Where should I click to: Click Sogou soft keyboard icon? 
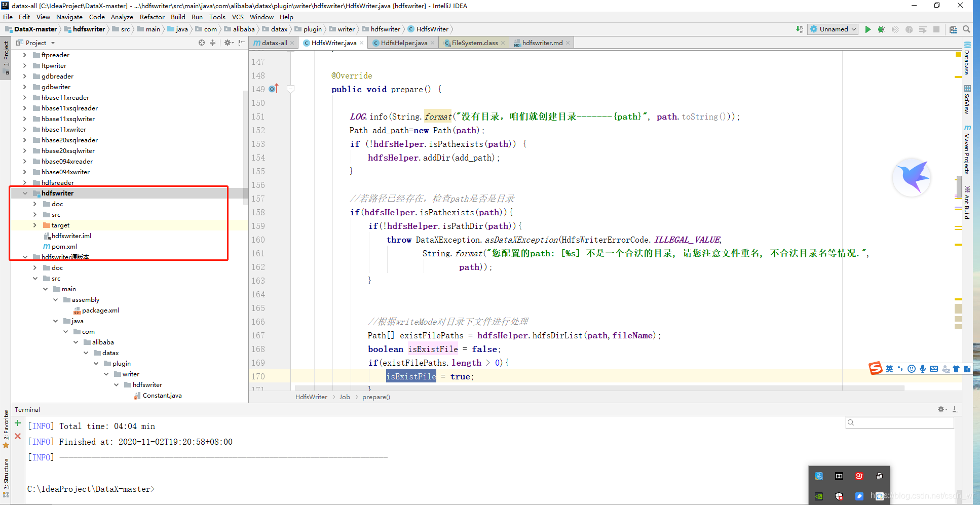click(934, 369)
